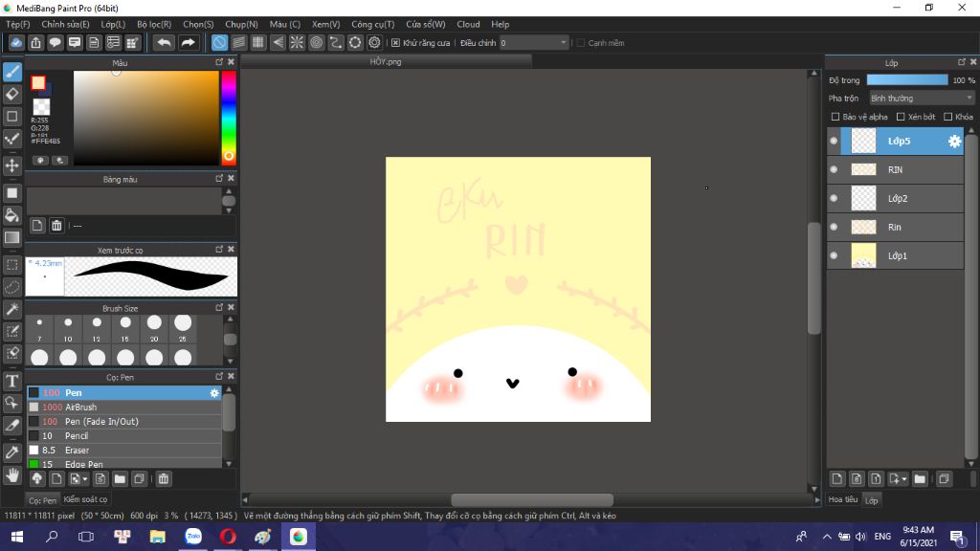This screenshot has width=980, height=551.
Task: Enable the Bảo vệ alpha checkbox
Action: point(835,117)
